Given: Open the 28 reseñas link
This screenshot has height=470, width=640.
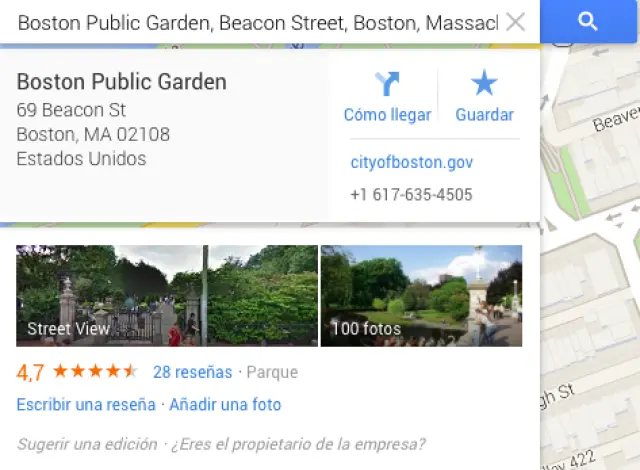Looking at the screenshot, I should coord(193,372).
